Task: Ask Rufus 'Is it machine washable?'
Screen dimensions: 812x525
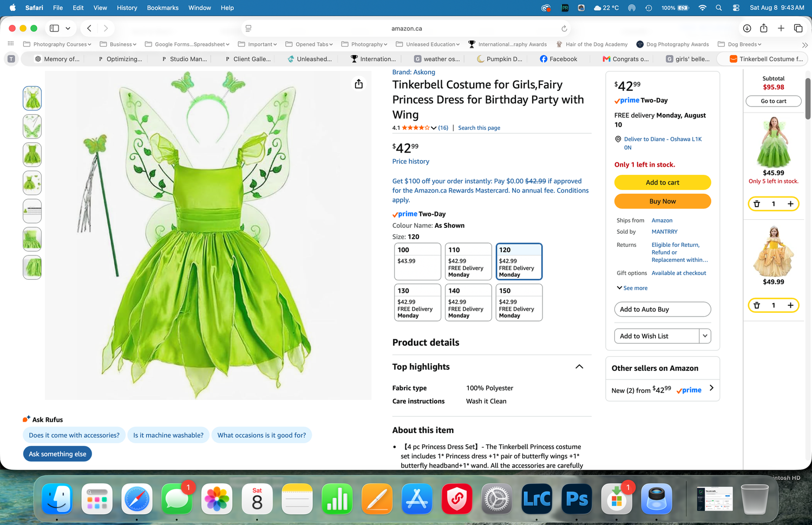Action: (x=168, y=435)
